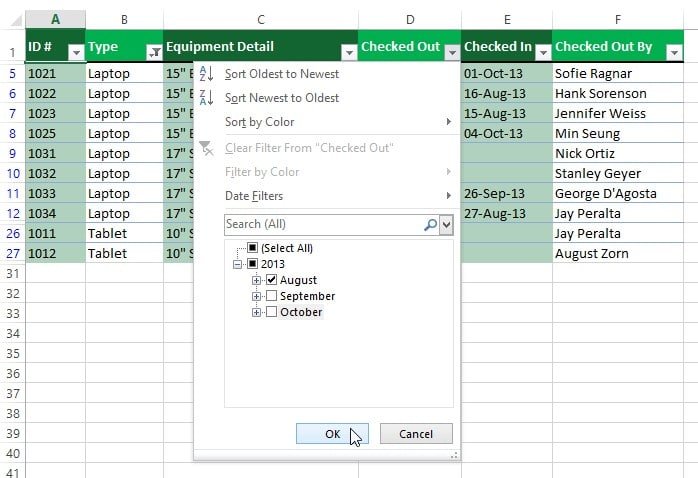
Task: Toggle the (Select All) checkbox
Action: click(252, 247)
